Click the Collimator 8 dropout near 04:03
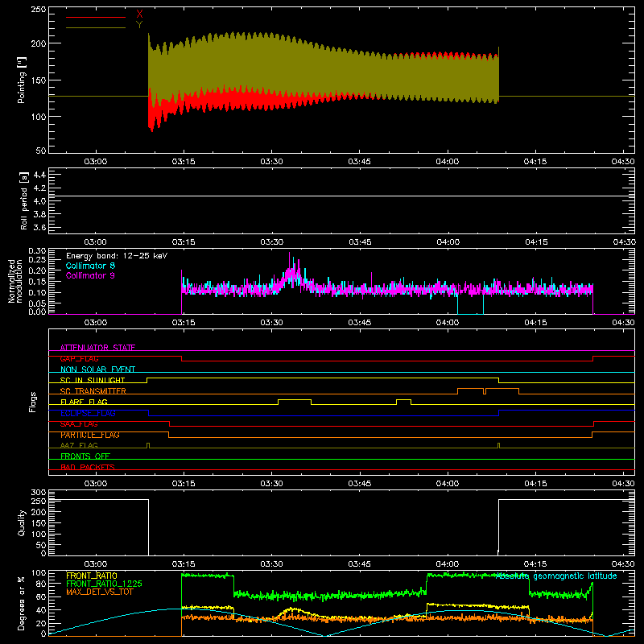This screenshot has height=644, width=644. point(470,305)
